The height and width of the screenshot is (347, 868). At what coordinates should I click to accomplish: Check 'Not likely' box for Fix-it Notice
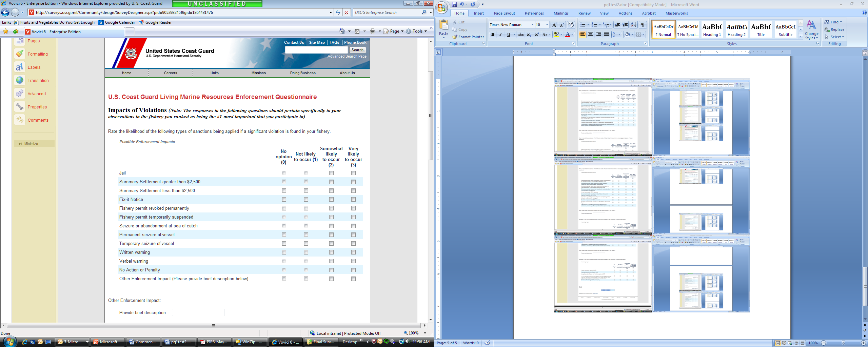click(x=306, y=200)
